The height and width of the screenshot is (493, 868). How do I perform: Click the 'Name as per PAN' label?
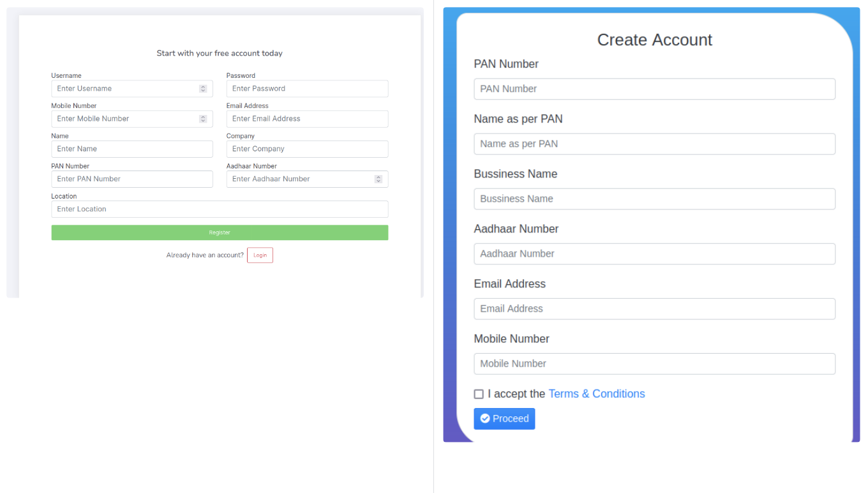point(518,119)
